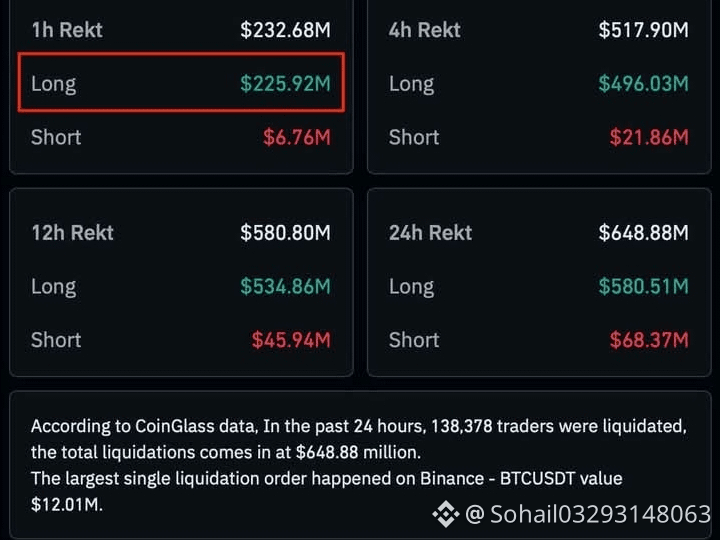Click the 12h Short value $45.94M
The image size is (720, 540).
291,340
